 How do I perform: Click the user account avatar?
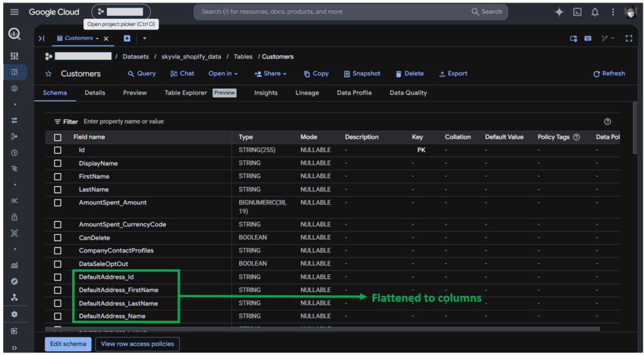(630, 12)
